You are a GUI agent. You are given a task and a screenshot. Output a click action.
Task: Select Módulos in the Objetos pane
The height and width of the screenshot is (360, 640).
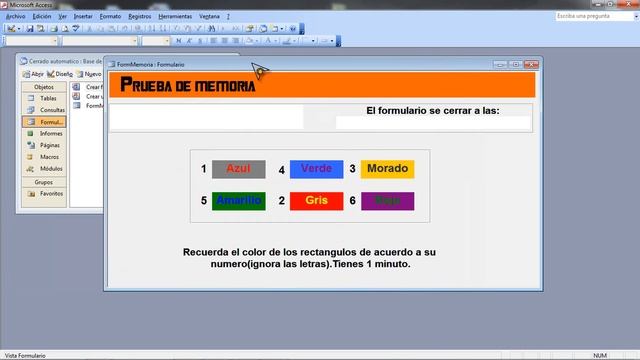(x=44, y=169)
